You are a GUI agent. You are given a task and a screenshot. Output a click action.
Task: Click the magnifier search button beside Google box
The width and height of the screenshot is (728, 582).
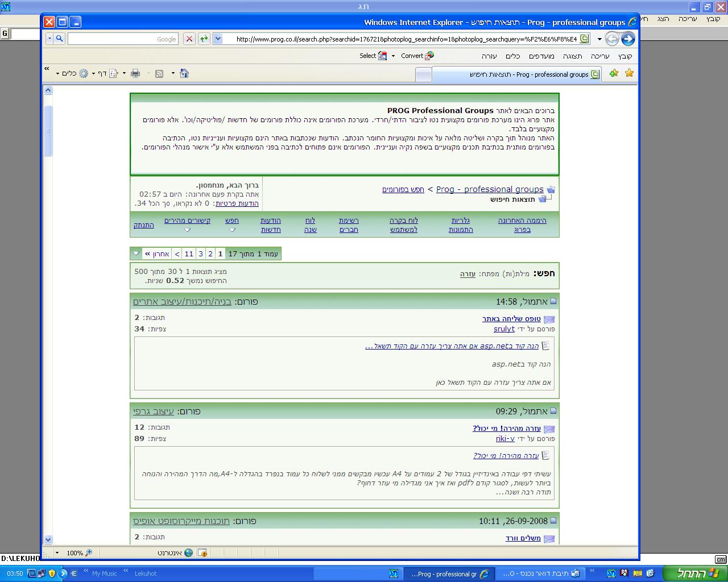click(x=59, y=39)
